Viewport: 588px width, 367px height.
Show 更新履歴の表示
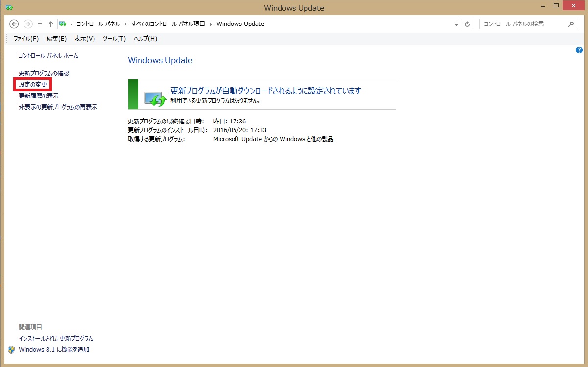(x=38, y=96)
